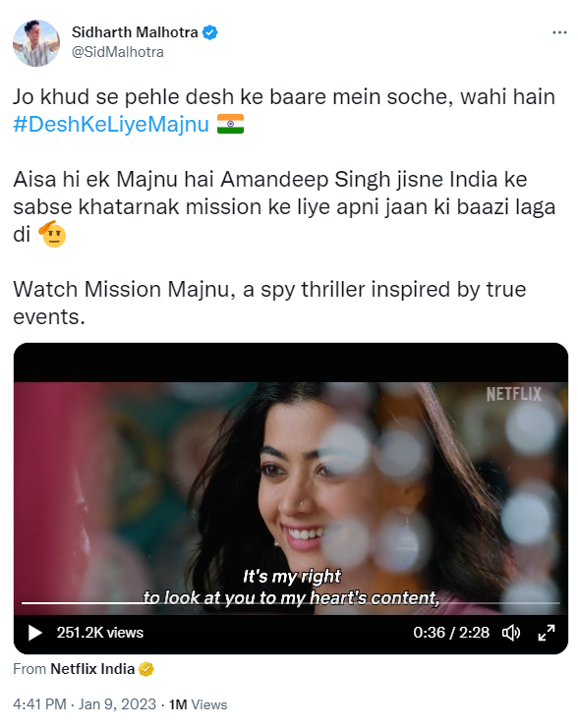Click the India flag emoji in tweet
The width and height of the screenshot is (578, 728).
click(x=230, y=124)
